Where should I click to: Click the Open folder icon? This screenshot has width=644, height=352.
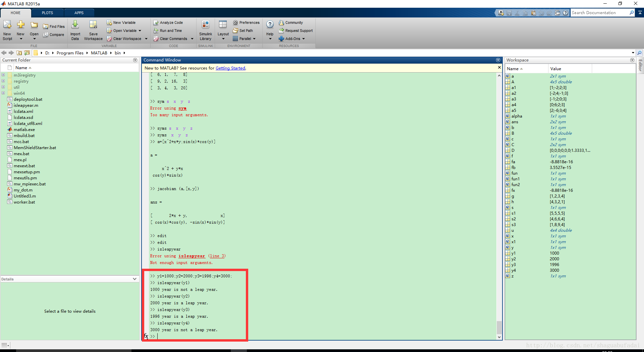pyautogui.click(x=34, y=25)
